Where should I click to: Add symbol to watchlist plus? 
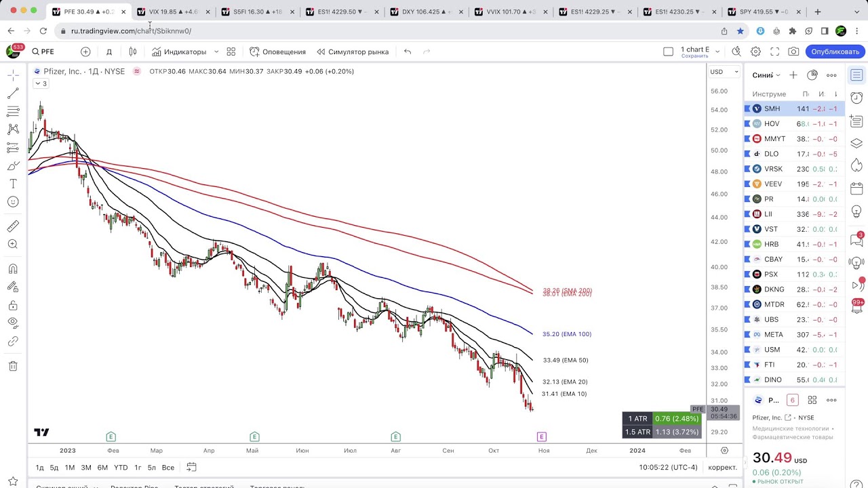click(x=793, y=75)
